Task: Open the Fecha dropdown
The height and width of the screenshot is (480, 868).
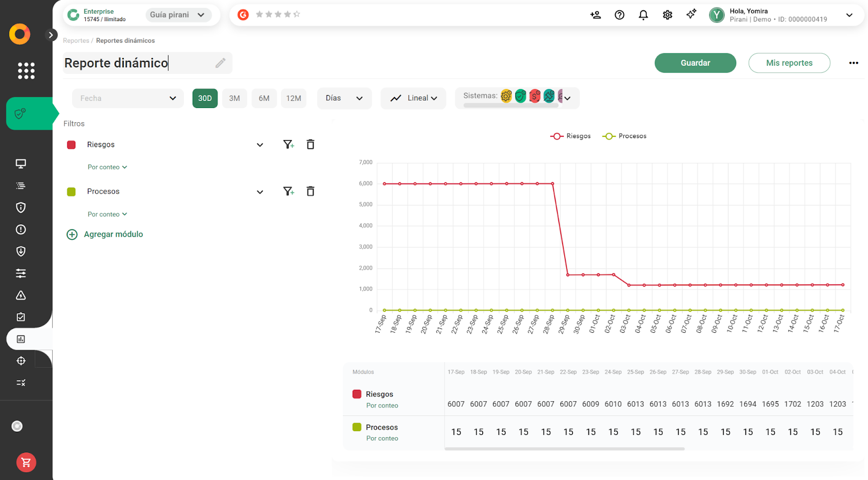Action: pos(127,98)
